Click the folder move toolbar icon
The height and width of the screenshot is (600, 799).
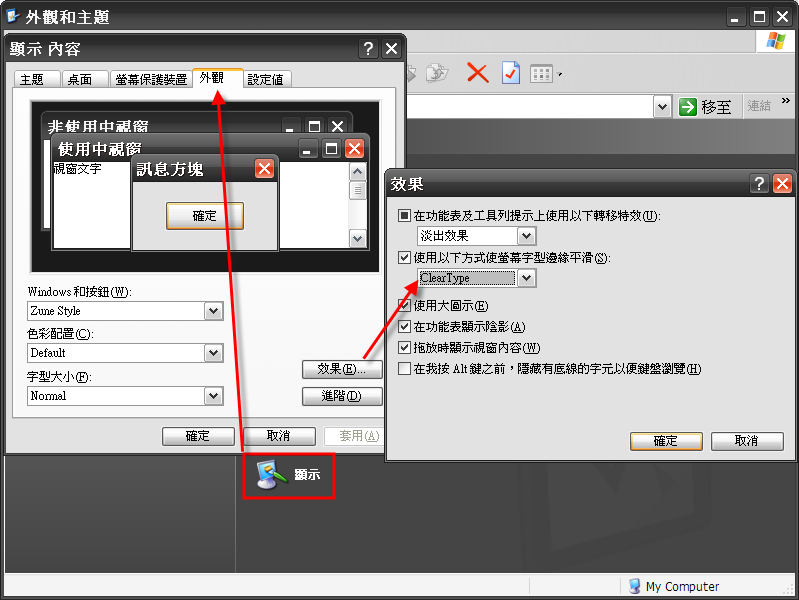pos(437,73)
